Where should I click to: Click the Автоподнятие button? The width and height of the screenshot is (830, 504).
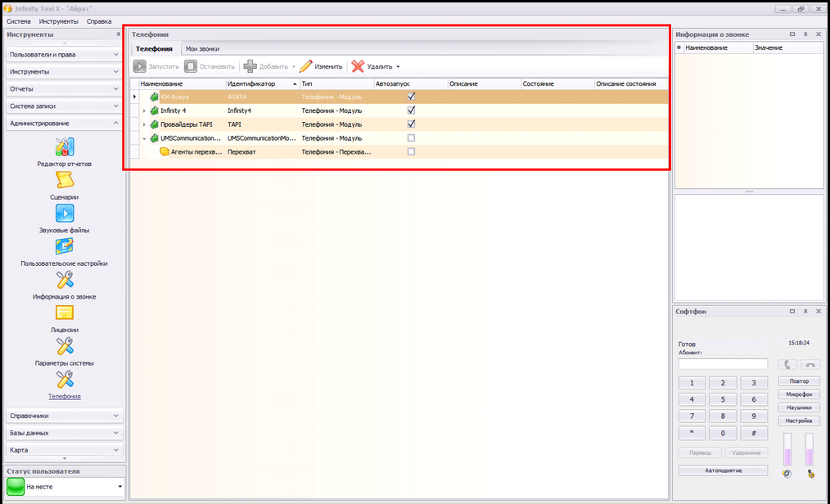(723, 470)
